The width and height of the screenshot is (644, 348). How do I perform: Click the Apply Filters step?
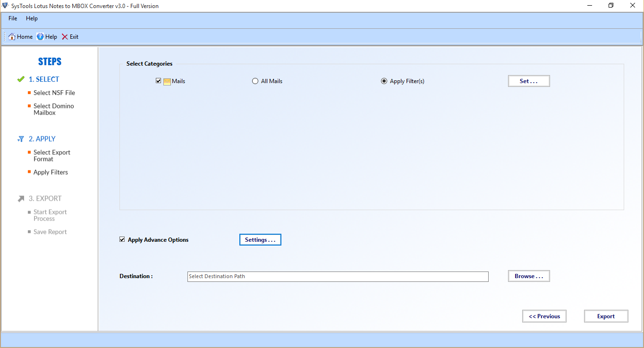tap(51, 172)
